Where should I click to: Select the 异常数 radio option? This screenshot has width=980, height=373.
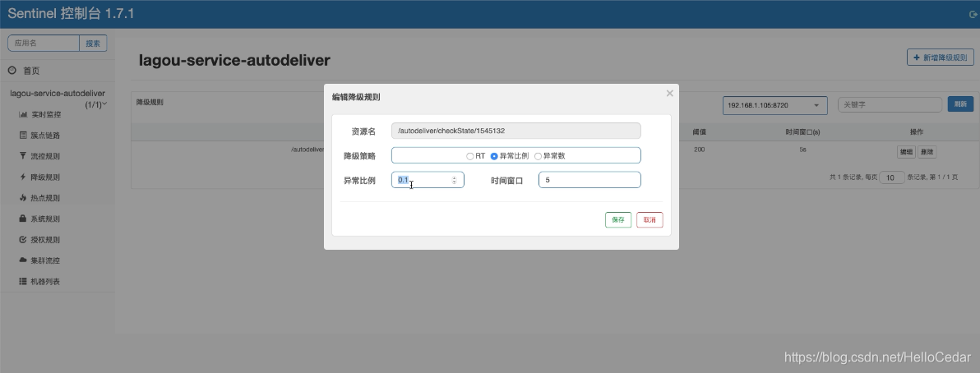pos(538,156)
